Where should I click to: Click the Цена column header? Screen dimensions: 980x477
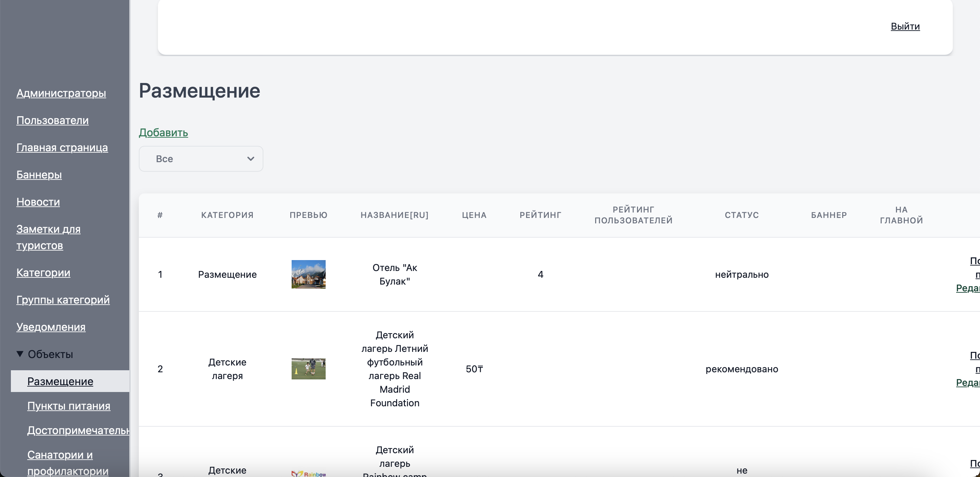coord(474,215)
